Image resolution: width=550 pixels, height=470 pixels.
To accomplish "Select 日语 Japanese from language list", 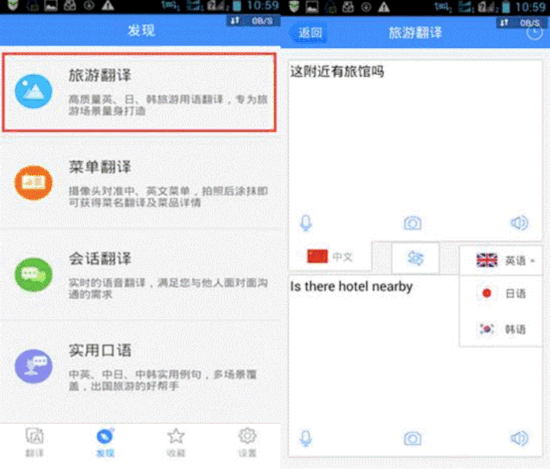I will [x=501, y=293].
